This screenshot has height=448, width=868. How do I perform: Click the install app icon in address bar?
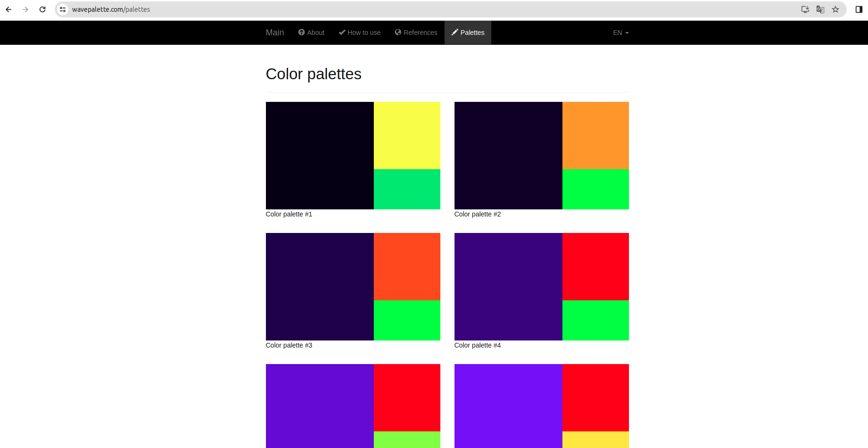coord(805,9)
